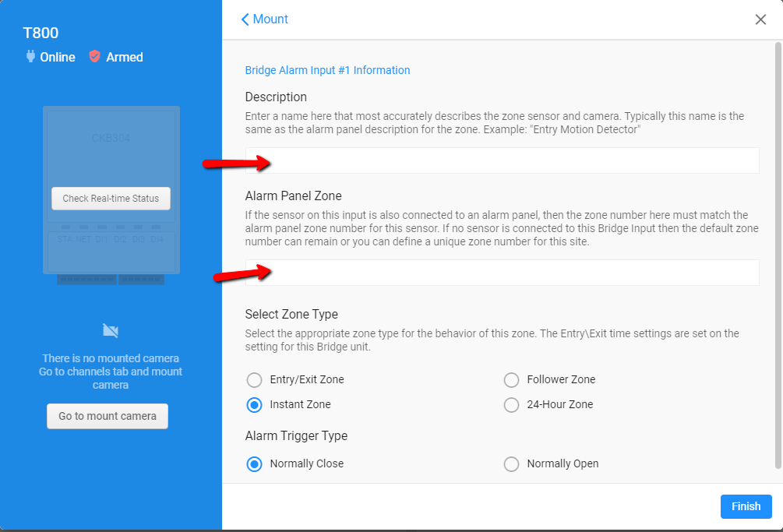Select the Entry/Exit Zone radio button
The height and width of the screenshot is (532, 783).
(x=254, y=379)
